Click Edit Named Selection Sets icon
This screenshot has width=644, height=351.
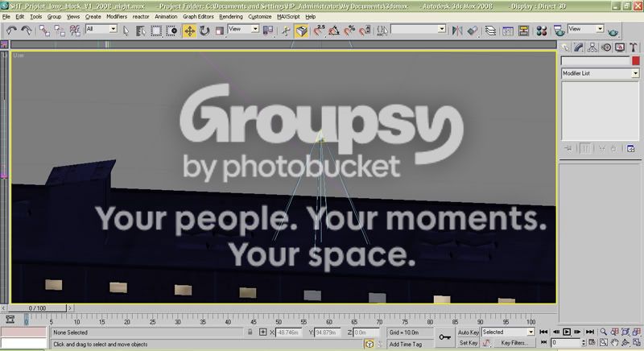point(382,31)
